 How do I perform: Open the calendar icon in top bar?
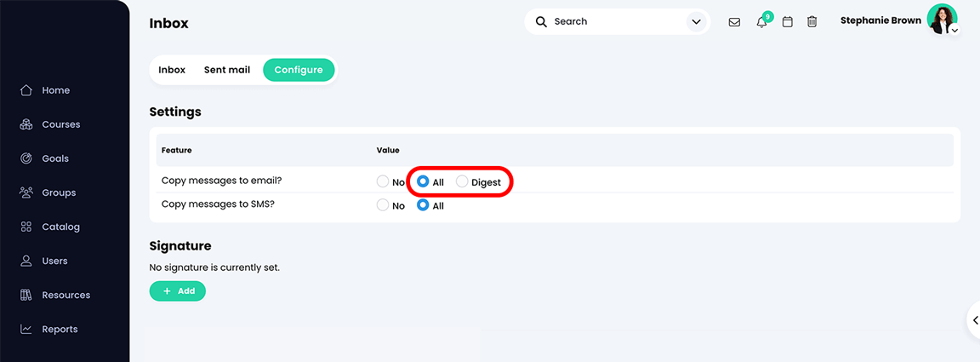(x=788, y=22)
